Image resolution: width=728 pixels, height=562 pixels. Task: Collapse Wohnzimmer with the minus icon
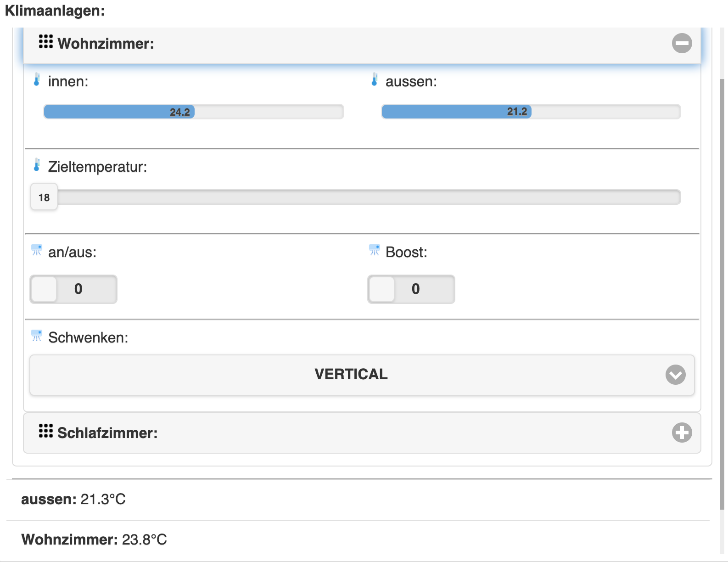[682, 43]
